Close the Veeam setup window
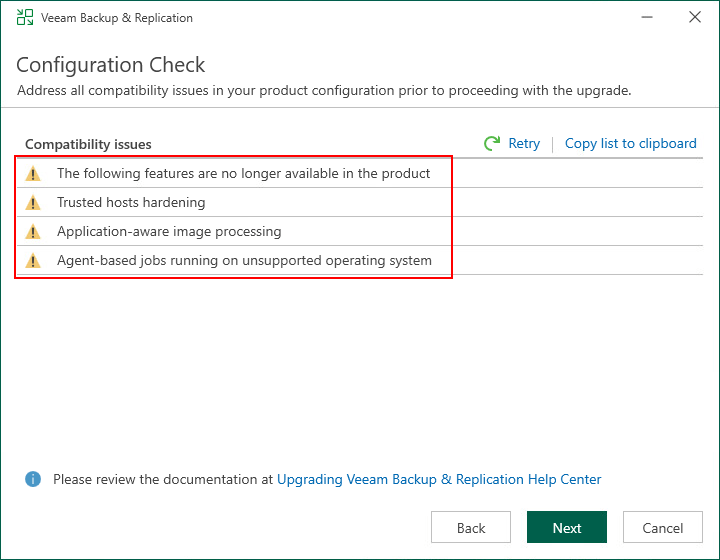 (x=695, y=17)
